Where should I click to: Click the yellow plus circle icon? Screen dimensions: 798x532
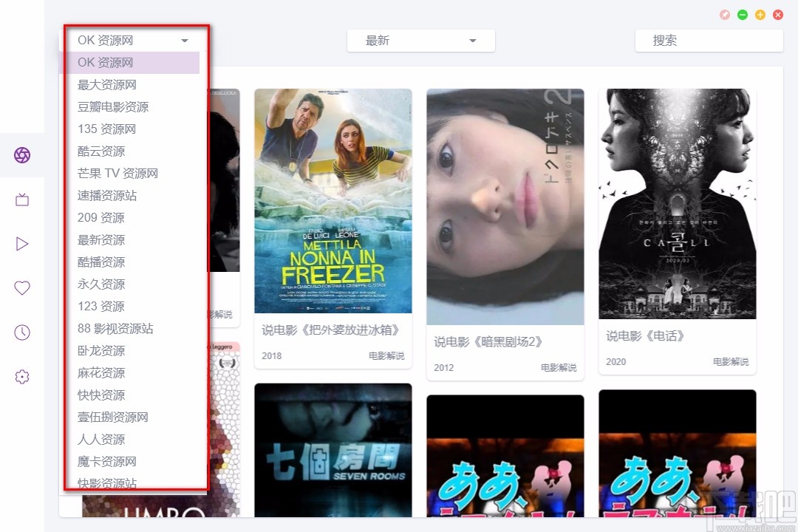[x=760, y=14]
